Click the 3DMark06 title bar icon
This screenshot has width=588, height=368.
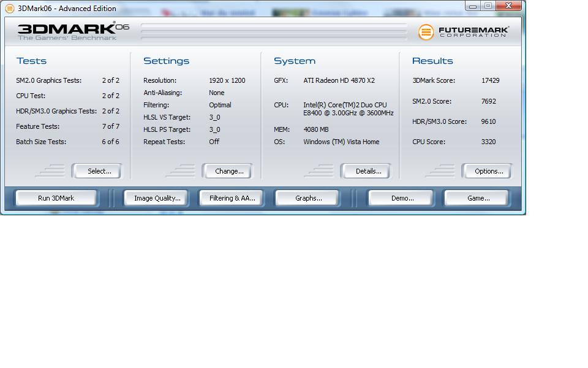(9, 8)
